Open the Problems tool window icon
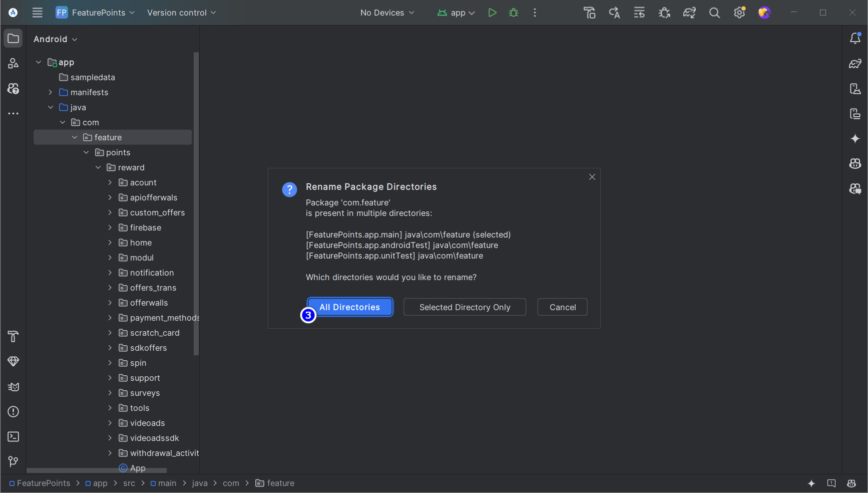Screen dimensions: 868x493 click(x=14, y=412)
